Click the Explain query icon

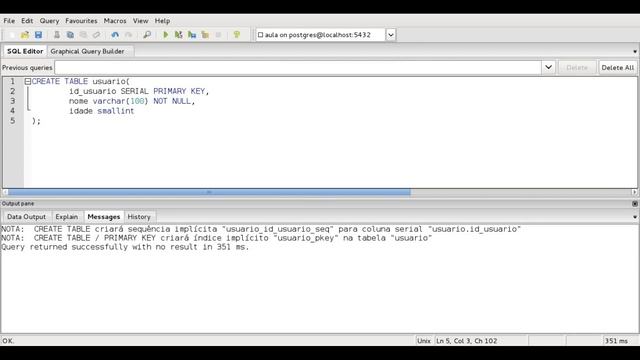click(205, 35)
